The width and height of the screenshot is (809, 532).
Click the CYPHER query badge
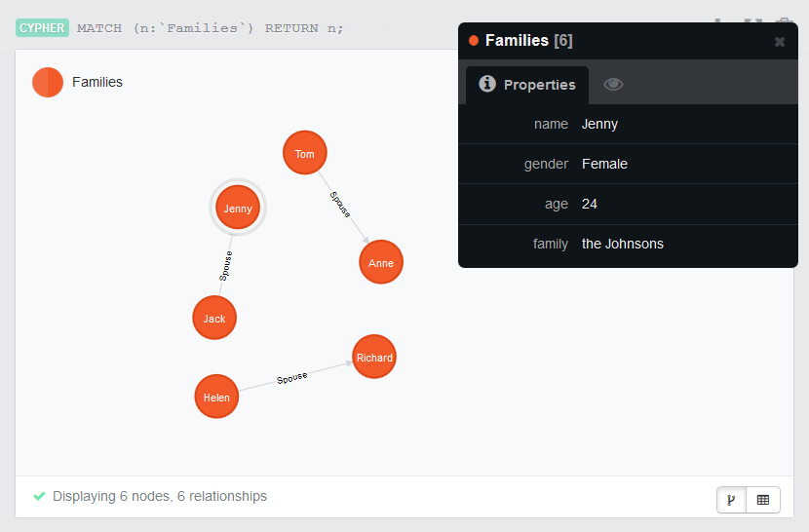[42, 27]
